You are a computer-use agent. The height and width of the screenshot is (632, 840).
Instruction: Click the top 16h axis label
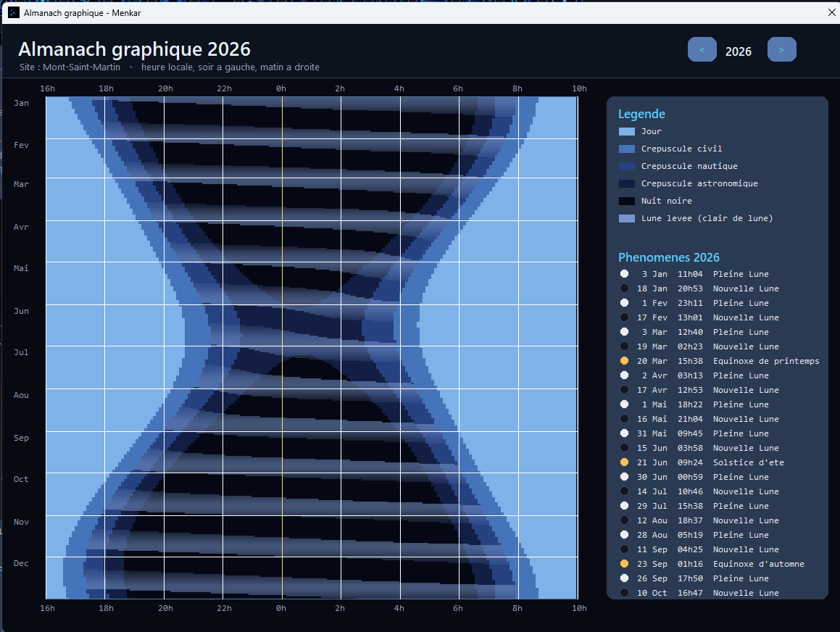coord(47,88)
